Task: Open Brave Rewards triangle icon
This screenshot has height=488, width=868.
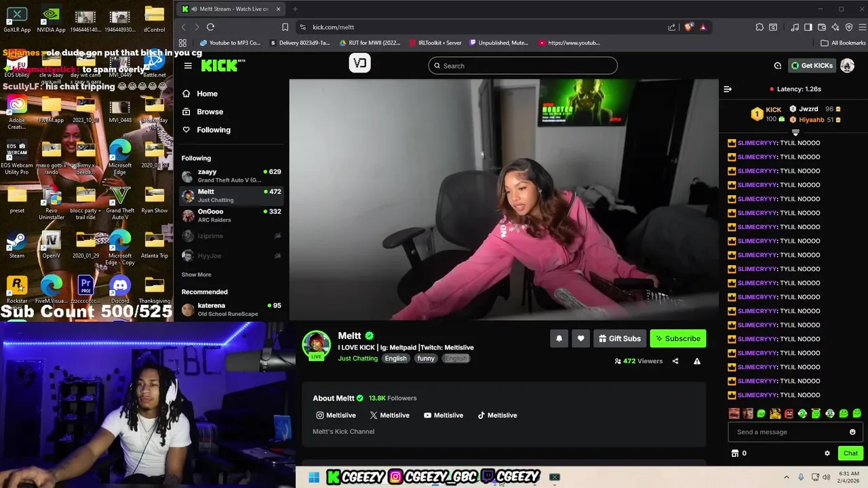Action: 703,27
